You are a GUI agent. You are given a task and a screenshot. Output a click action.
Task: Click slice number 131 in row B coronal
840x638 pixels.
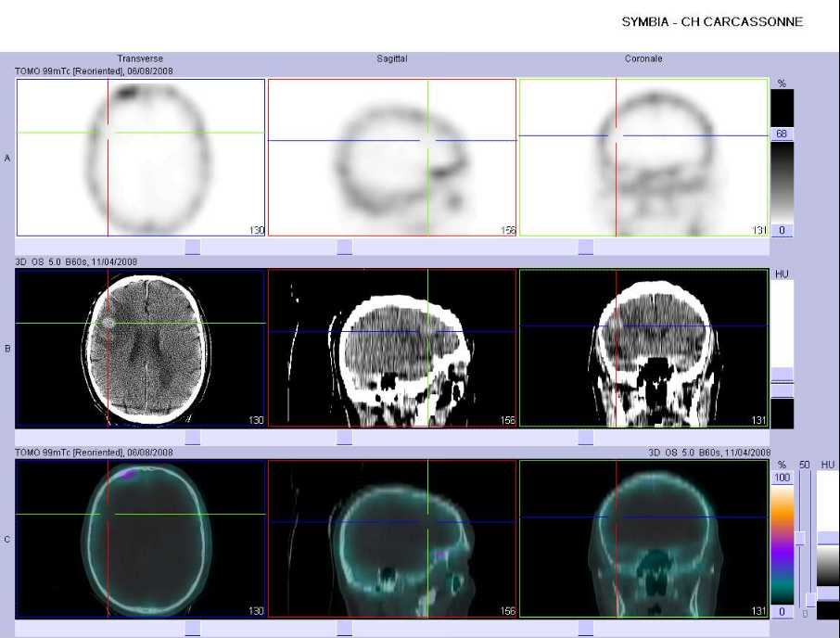tap(759, 420)
